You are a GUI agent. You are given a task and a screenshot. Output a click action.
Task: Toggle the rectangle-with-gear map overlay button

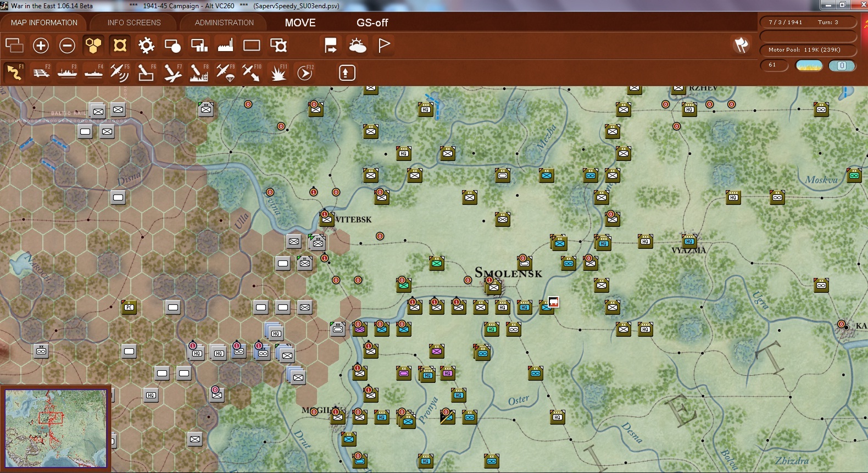pyautogui.click(x=279, y=45)
